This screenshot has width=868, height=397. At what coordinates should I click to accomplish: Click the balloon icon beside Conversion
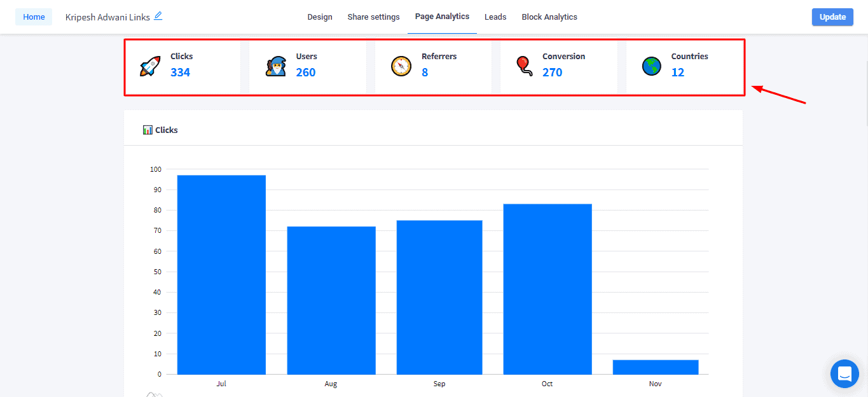click(523, 66)
